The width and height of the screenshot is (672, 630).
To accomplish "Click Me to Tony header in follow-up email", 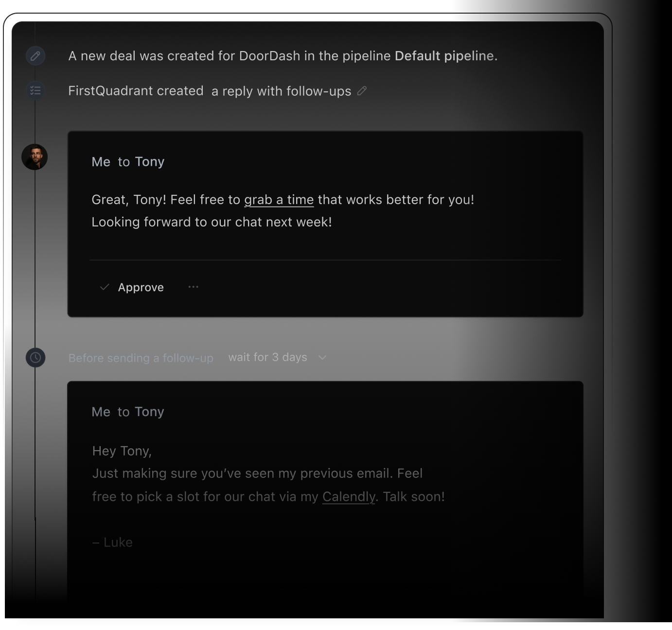I will click(x=128, y=412).
